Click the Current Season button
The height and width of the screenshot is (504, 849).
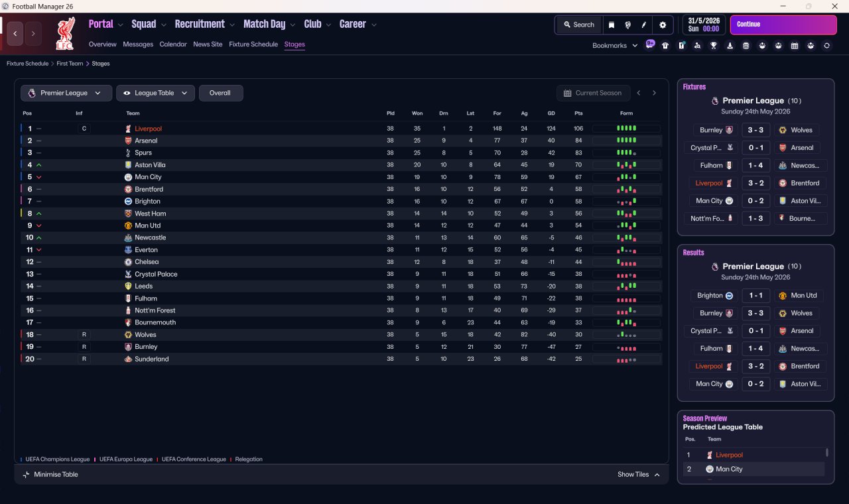point(593,93)
